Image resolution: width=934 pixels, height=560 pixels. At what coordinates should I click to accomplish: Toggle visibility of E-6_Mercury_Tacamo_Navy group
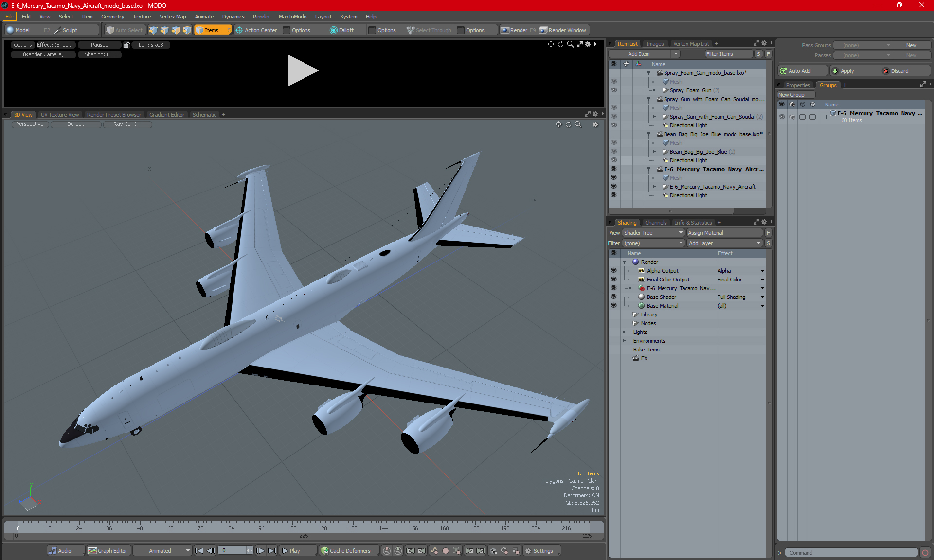pyautogui.click(x=782, y=117)
